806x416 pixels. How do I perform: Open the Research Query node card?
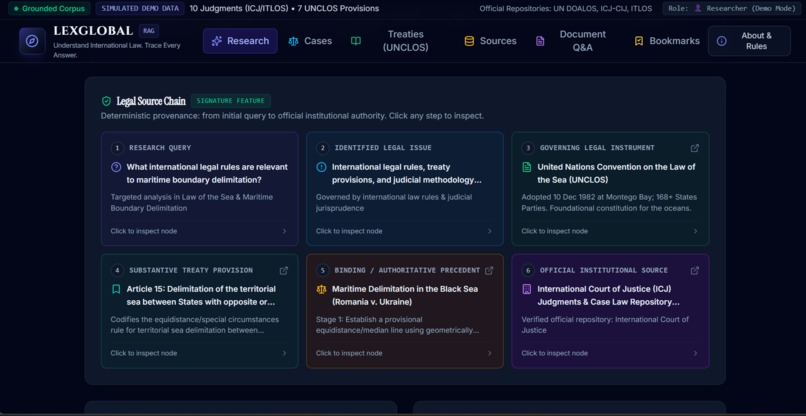click(x=199, y=189)
